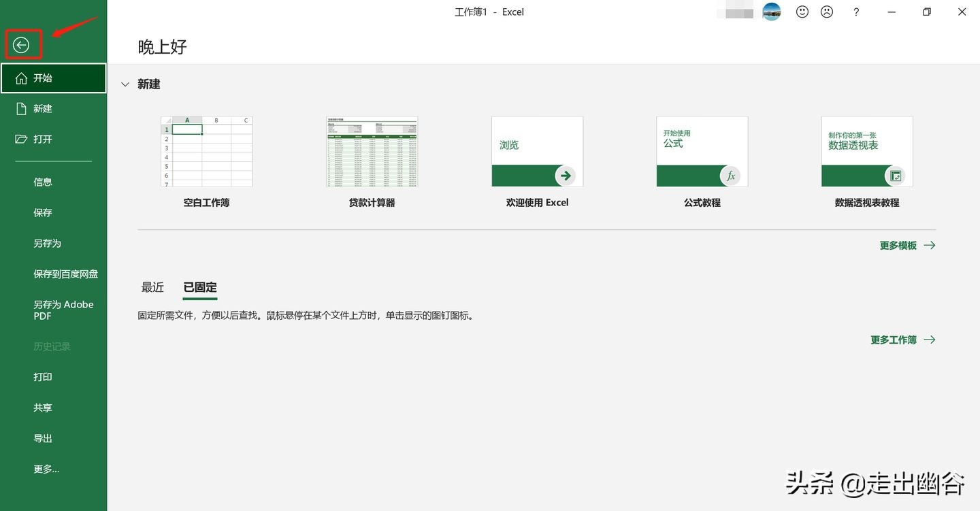The image size is (980, 511).
Task: Click the home icon beside 开始
Action: pyautogui.click(x=22, y=78)
